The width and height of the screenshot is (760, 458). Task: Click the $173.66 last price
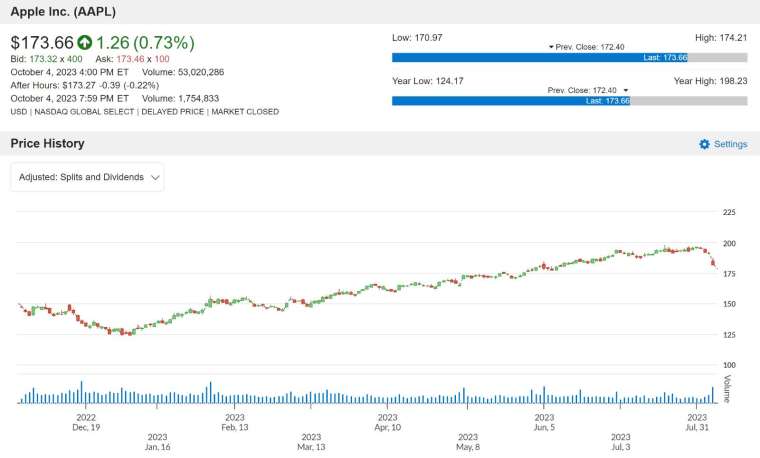point(42,43)
